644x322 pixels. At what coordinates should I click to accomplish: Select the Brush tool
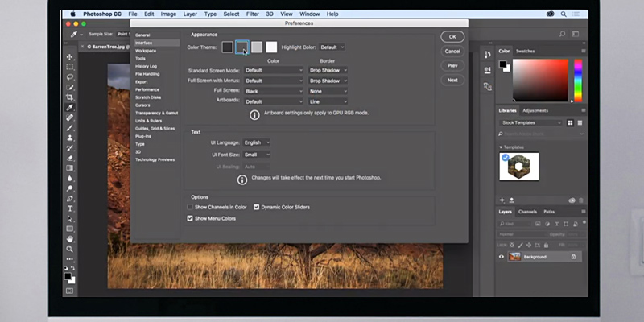click(x=70, y=128)
